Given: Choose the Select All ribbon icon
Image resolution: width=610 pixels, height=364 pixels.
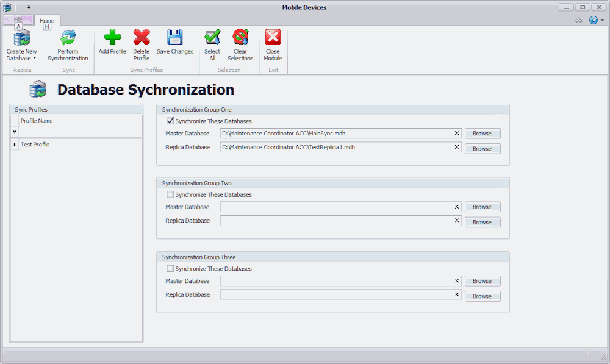Looking at the screenshot, I should coord(212,38).
